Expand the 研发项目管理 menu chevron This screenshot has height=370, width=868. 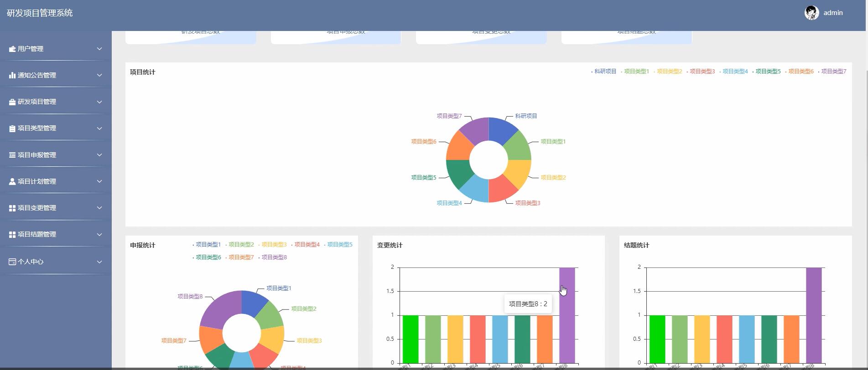pyautogui.click(x=99, y=102)
